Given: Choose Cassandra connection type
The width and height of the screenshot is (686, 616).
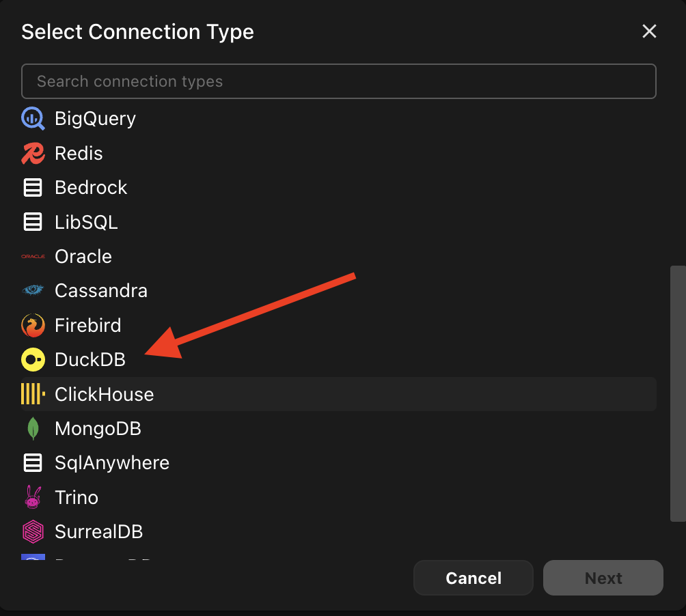Looking at the screenshot, I should (x=339, y=291).
